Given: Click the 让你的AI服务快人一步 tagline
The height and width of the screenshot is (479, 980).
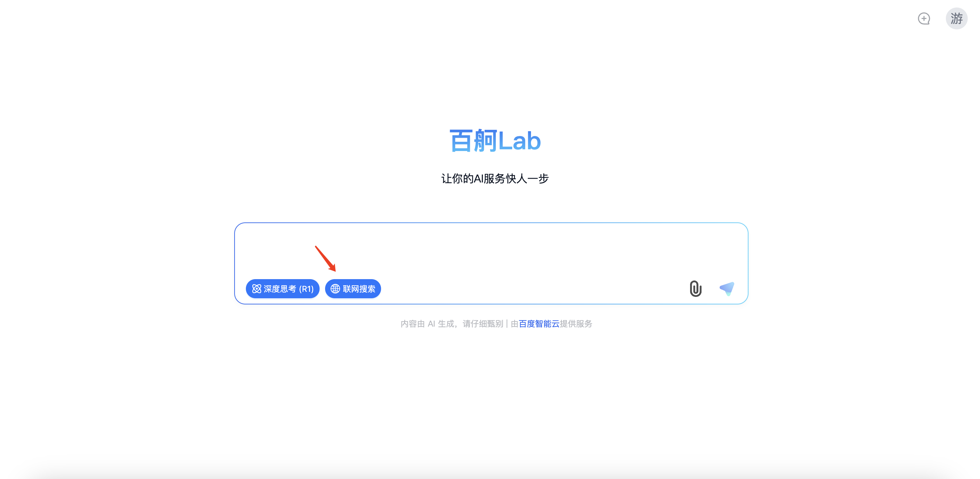Looking at the screenshot, I should 495,178.
